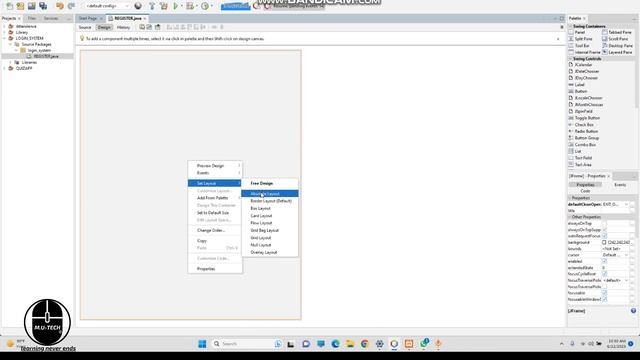
Task: Select Toggle Button in the palette
Action: pyautogui.click(x=584, y=118)
